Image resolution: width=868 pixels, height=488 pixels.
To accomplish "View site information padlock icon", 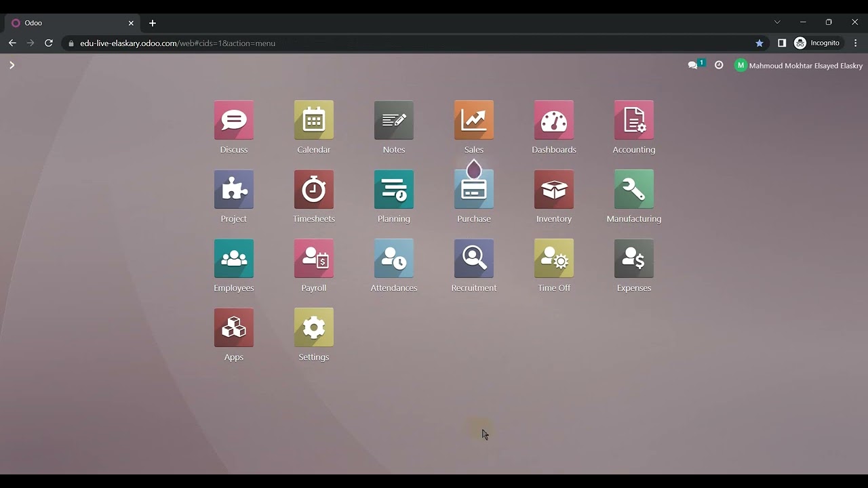I will pyautogui.click(x=71, y=43).
